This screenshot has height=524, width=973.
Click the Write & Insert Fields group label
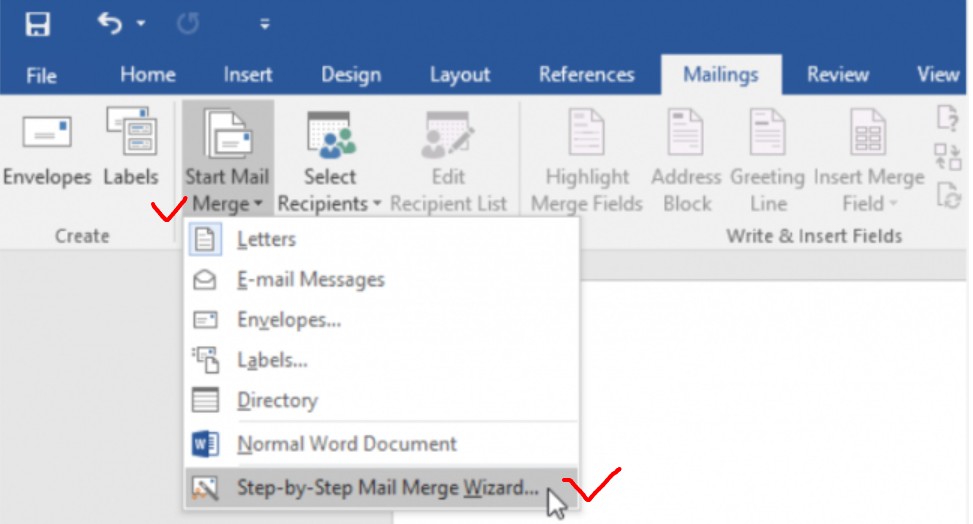(x=814, y=236)
